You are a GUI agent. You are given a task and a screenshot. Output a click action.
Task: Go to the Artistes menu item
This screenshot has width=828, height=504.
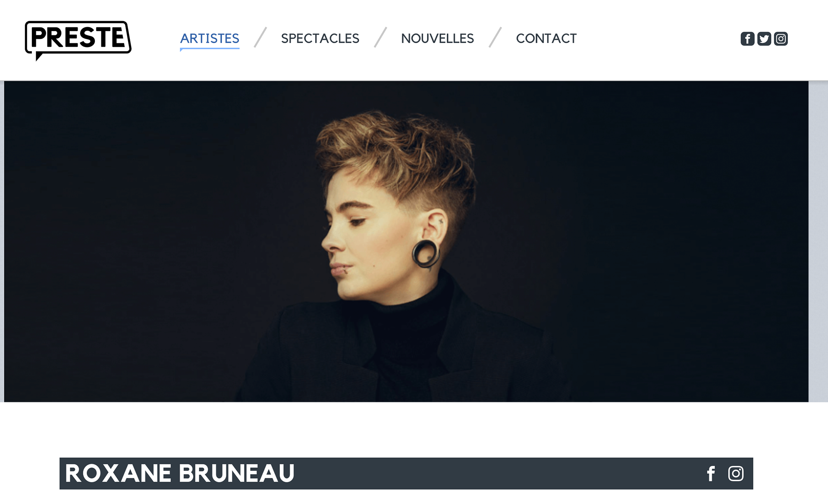coord(210,38)
